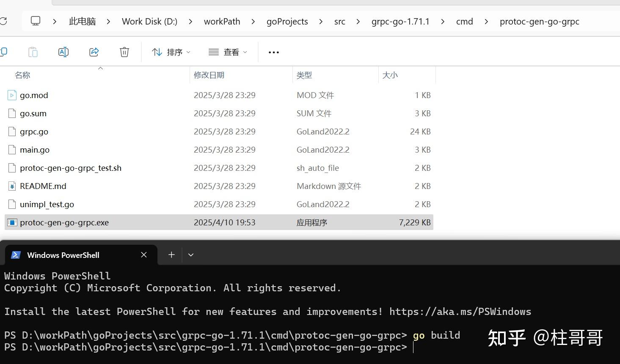Open a new terminal tab with the plus icon
Image resolution: width=620 pixels, height=364 pixels.
point(171,255)
